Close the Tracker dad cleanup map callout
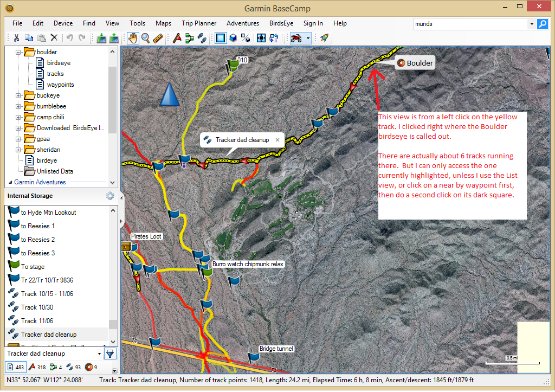Viewport: 555px width, 392px height. [277, 140]
